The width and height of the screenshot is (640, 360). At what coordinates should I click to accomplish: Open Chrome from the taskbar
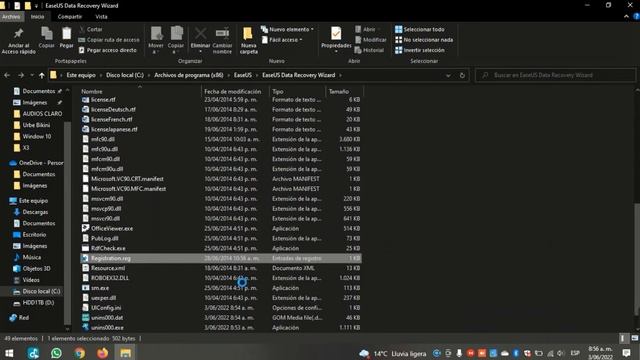(x=80, y=353)
